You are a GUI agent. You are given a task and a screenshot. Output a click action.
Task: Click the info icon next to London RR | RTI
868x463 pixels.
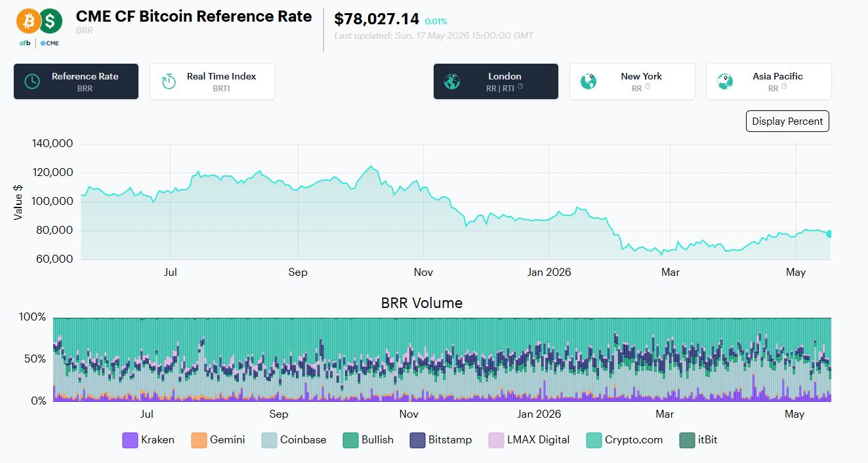pyautogui.click(x=520, y=87)
